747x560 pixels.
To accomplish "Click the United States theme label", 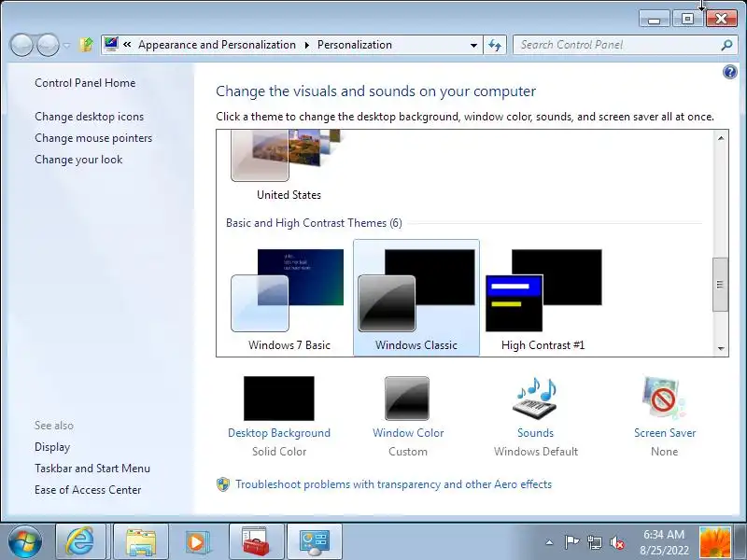I will tap(289, 195).
